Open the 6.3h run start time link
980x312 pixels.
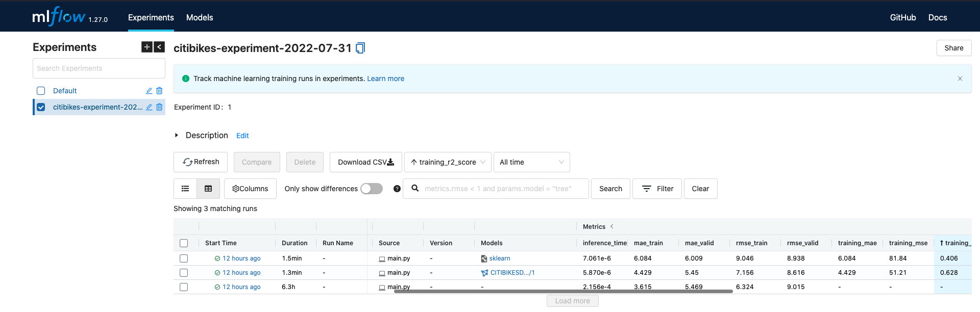click(241, 287)
